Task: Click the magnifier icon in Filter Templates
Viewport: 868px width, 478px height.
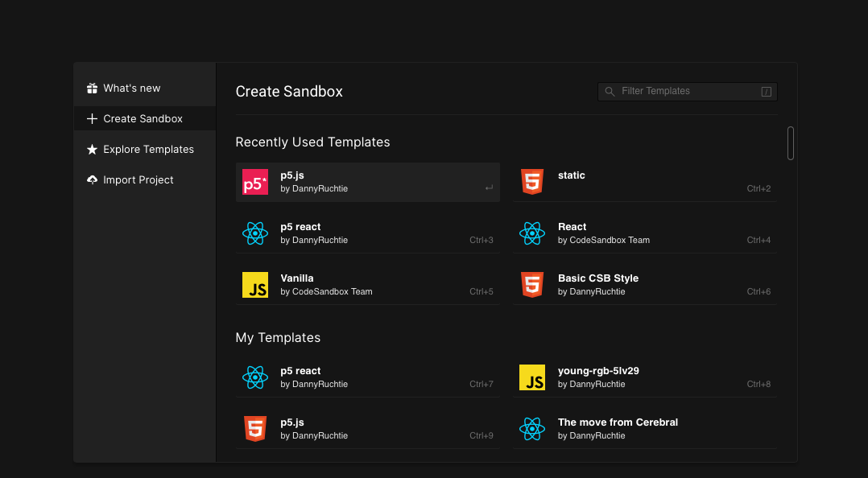Action: click(x=610, y=91)
